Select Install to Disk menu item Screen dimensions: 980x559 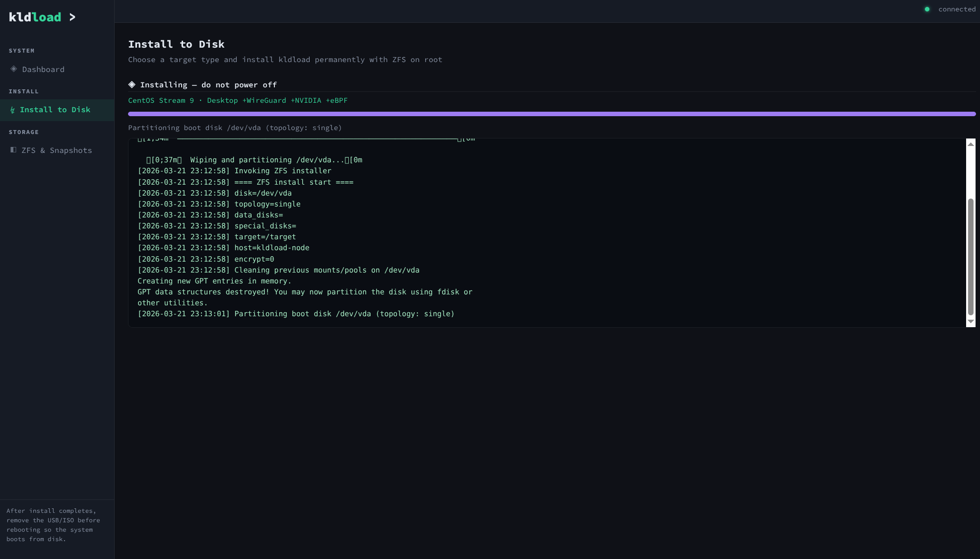[55, 110]
